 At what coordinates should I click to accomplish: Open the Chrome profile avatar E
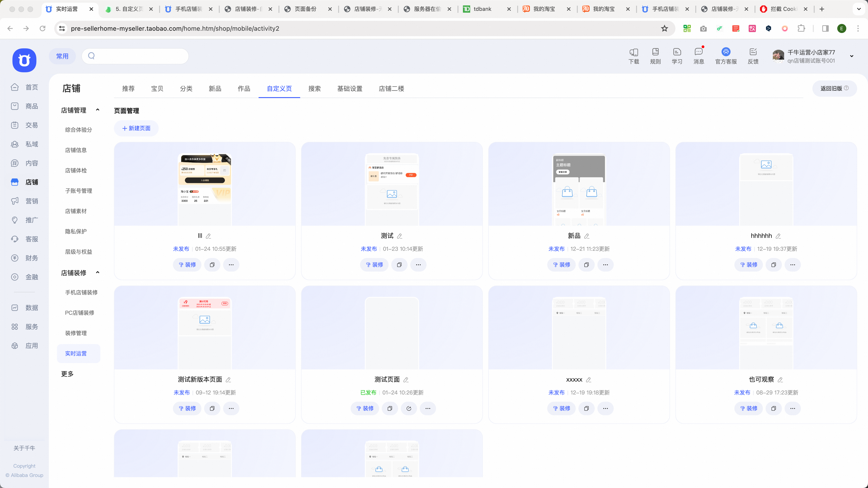tap(842, 29)
